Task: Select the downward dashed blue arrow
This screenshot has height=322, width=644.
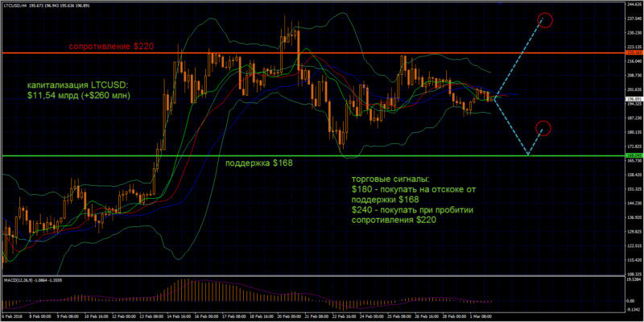Action: click(x=511, y=126)
